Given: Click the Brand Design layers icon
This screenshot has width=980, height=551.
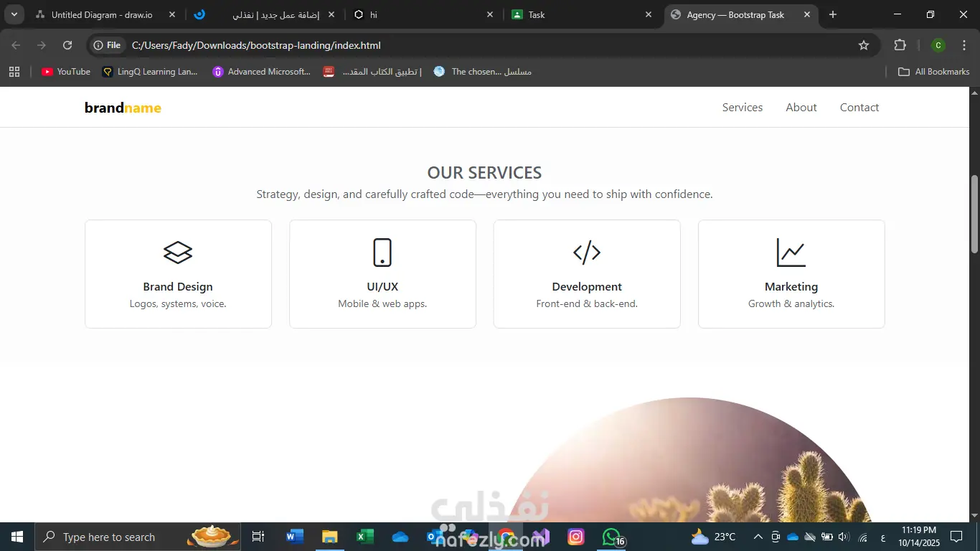Looking at the screenshot, I should (178, 253).
